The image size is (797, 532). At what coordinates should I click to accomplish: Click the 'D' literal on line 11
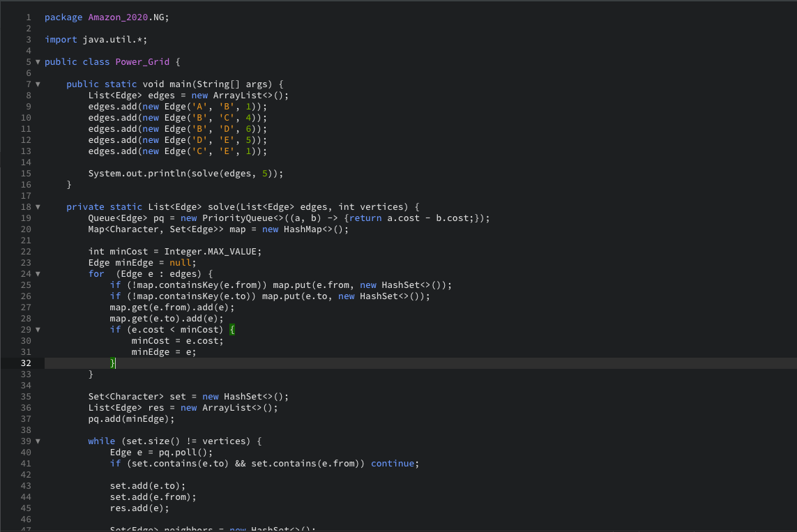[227, 129]
